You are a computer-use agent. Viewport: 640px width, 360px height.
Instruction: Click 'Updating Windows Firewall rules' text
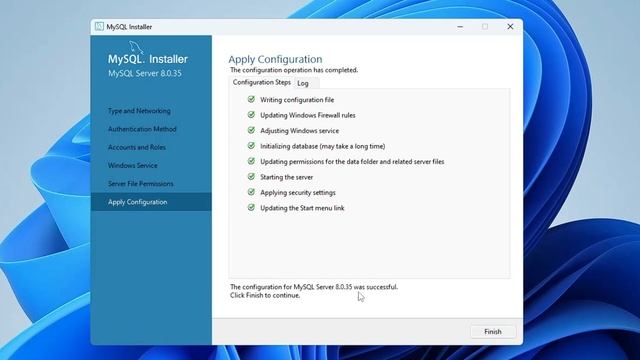[x=308, y=115]
